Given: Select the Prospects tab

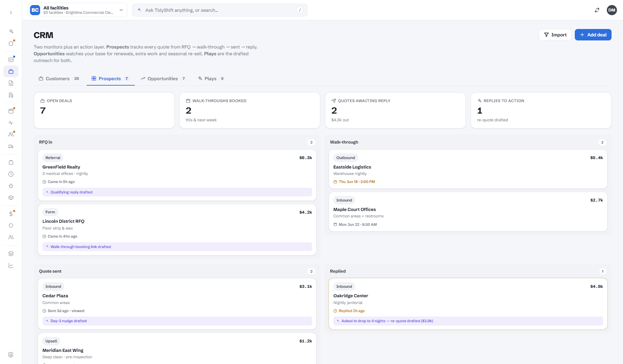Looking at the screenshot, I should (110, 79).
